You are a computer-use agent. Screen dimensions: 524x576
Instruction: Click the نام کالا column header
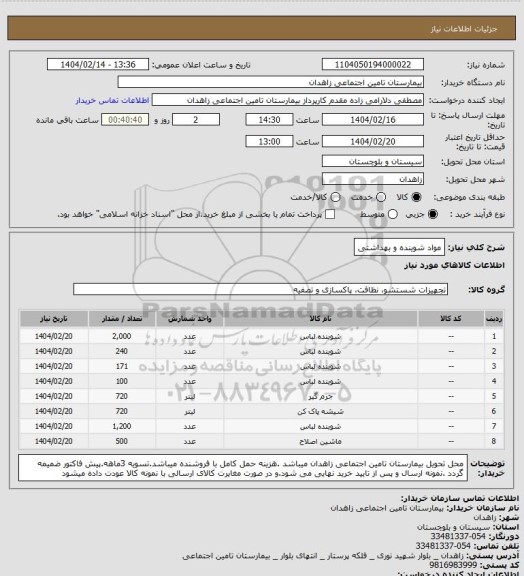pos(320,318)
